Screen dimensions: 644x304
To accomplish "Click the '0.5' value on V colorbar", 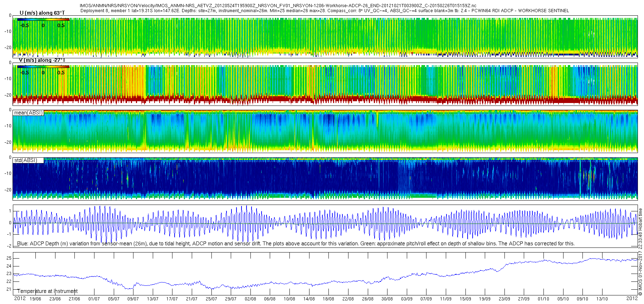I will point(61,73).
